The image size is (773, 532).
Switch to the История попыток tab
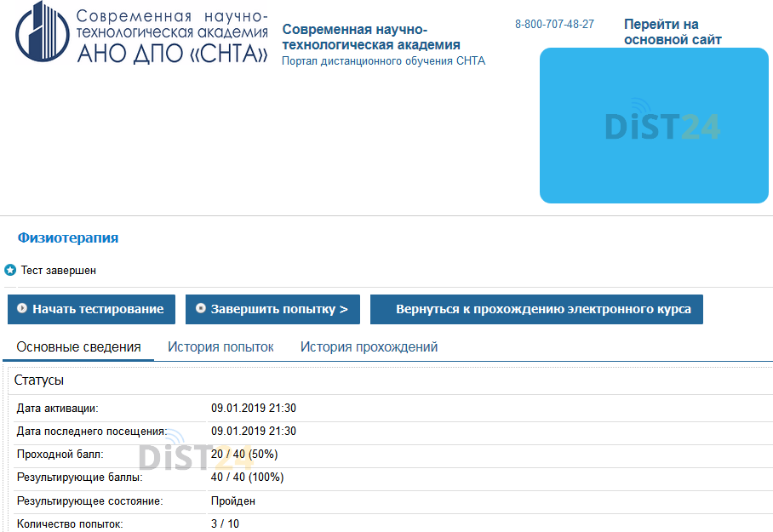click(x=220, y=346)
